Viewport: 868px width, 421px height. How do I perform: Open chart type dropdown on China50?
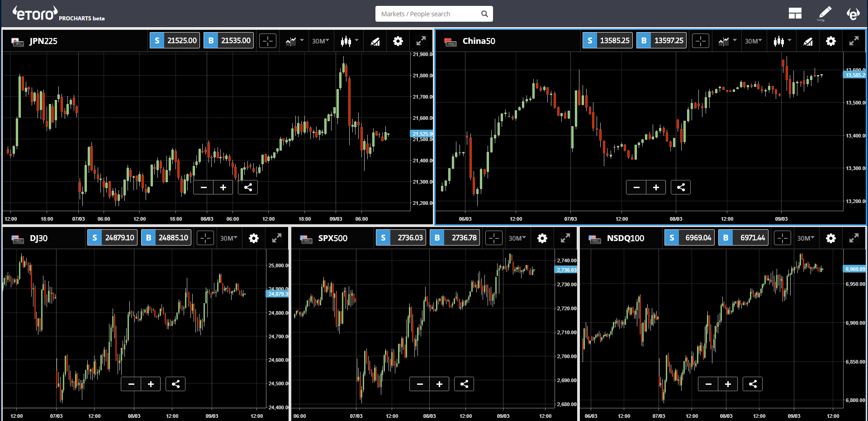pyautogui.click(x=783, y=41)
